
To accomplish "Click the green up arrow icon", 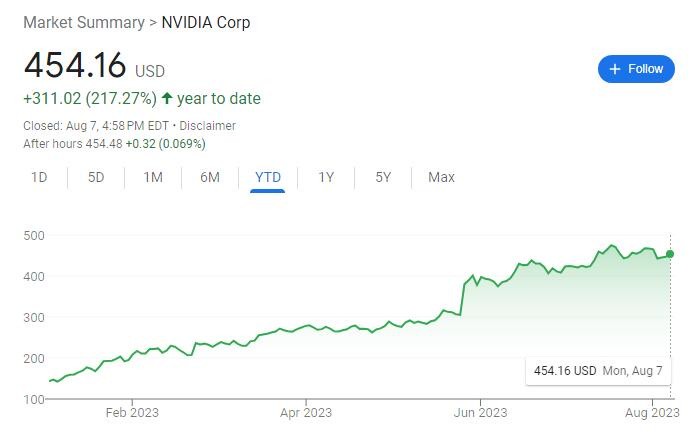I will 167,98.
